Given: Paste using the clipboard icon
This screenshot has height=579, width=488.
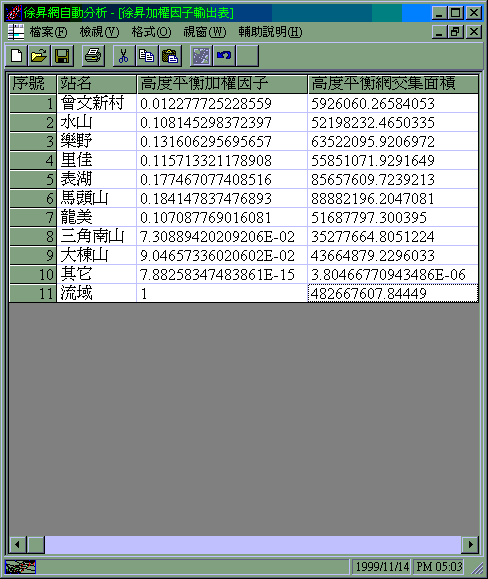Looking at the screenshot, I should pos(170,56).
